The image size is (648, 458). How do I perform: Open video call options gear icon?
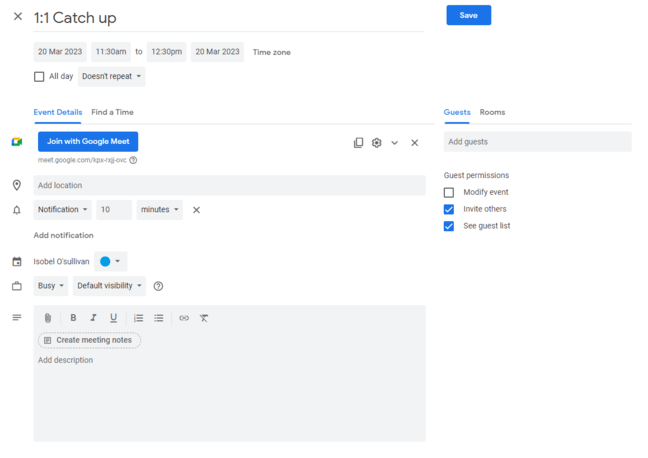point(376,143)
